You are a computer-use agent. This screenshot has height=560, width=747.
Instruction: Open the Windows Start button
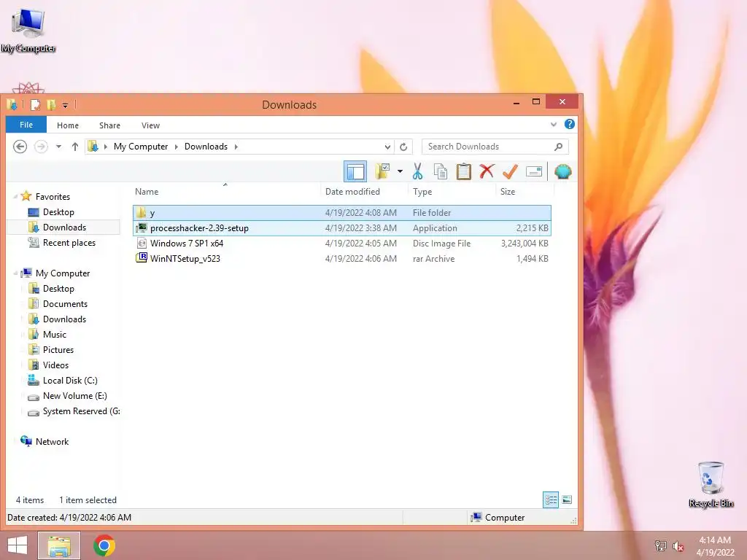[x=18, y=545]
